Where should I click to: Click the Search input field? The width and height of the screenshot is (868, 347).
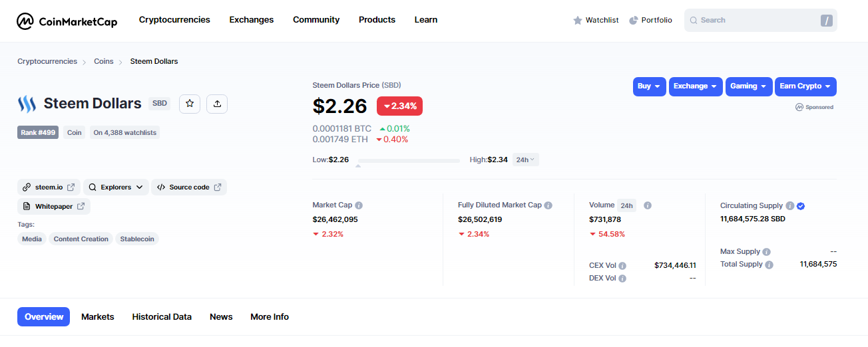click(760, 21)
